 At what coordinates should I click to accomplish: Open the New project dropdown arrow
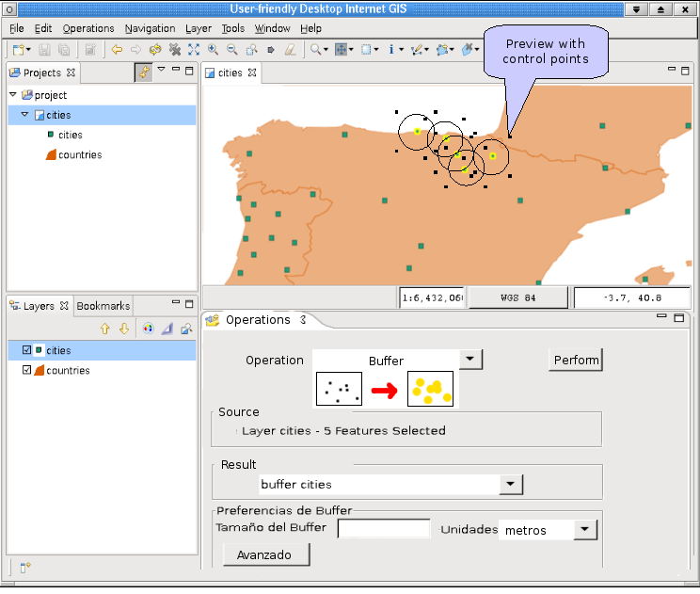coord(28,50)
